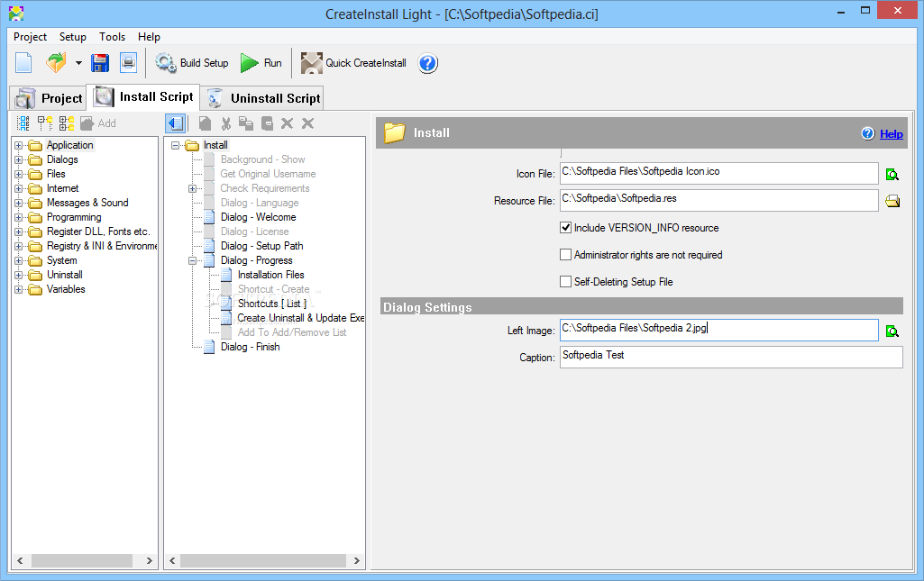Image resolution: width=924 pixels, height=581 pixels.
Task: Uncheck Include VERSION_INFO resource
Action: [566, 227]
